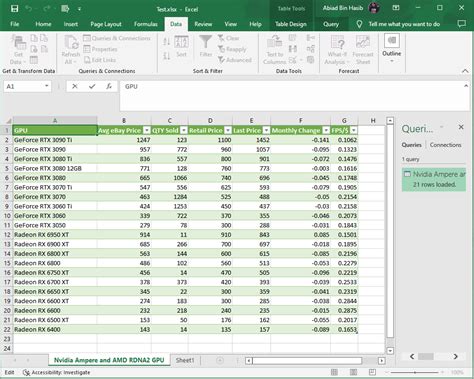Click Edit Links option
The height and width of the screenshot is (379, 474).
point(100,60)
